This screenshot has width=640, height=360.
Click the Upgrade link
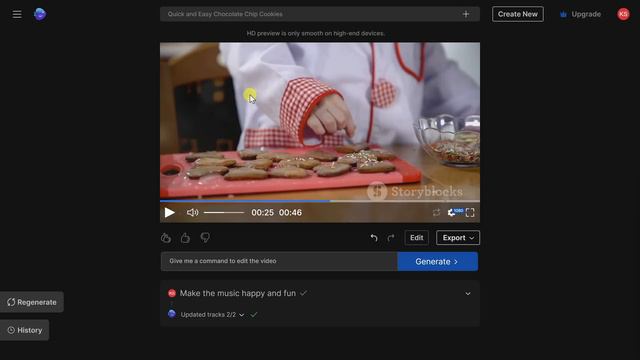tap(580, 14)
